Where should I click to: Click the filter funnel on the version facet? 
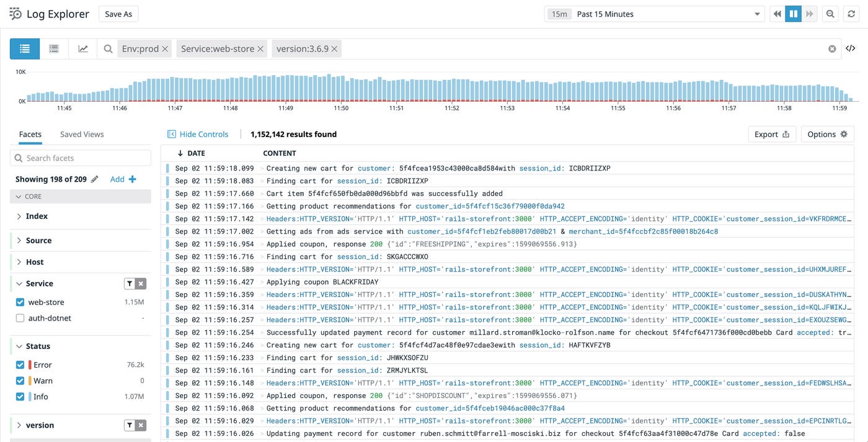pos(129,425)
